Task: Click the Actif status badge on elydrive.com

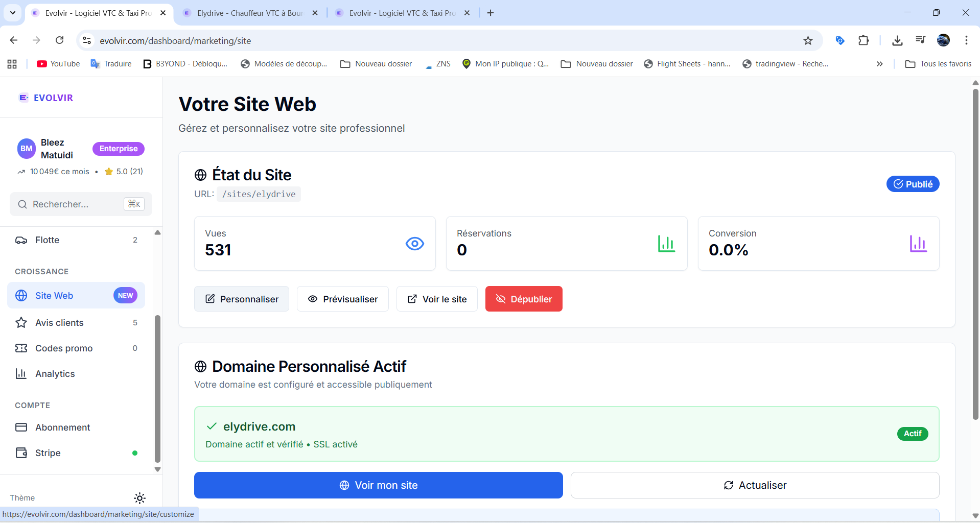Action: 913,434
